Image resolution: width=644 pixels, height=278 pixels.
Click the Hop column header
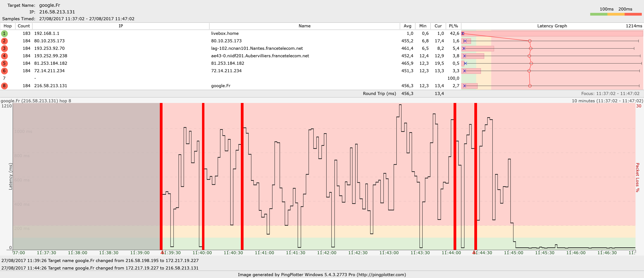coord(7,26)
